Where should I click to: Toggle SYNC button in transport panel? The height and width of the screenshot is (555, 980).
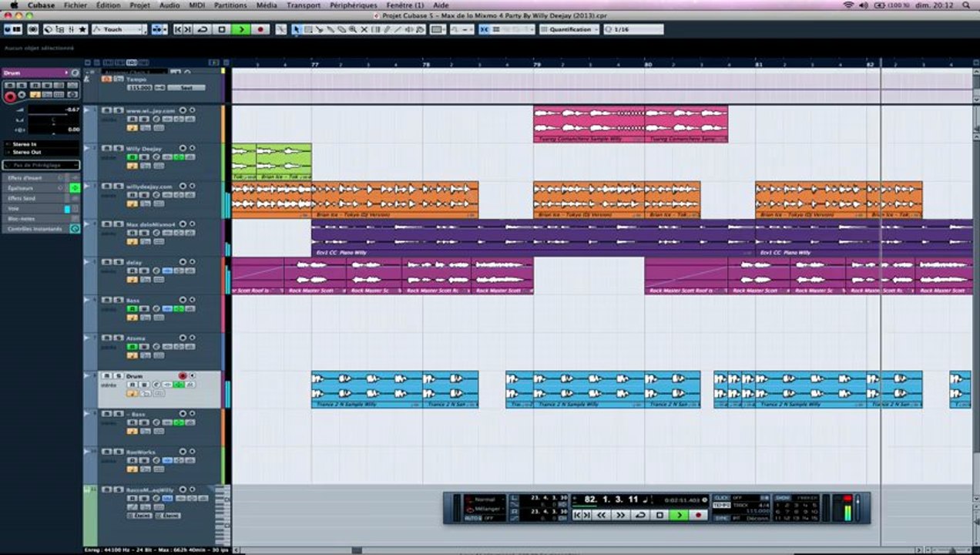click(720, 517)
